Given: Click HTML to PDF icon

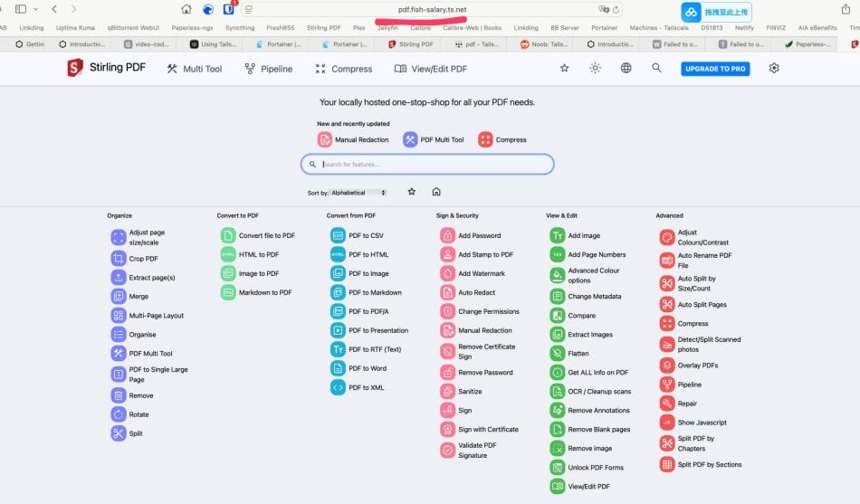Looking at the screenshot, I should [x=228, y=254].
